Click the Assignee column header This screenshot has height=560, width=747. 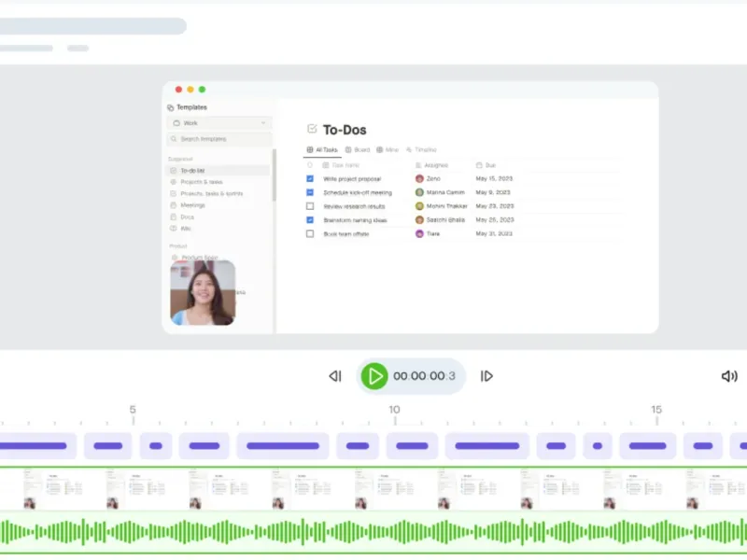[x=432, y=165]
